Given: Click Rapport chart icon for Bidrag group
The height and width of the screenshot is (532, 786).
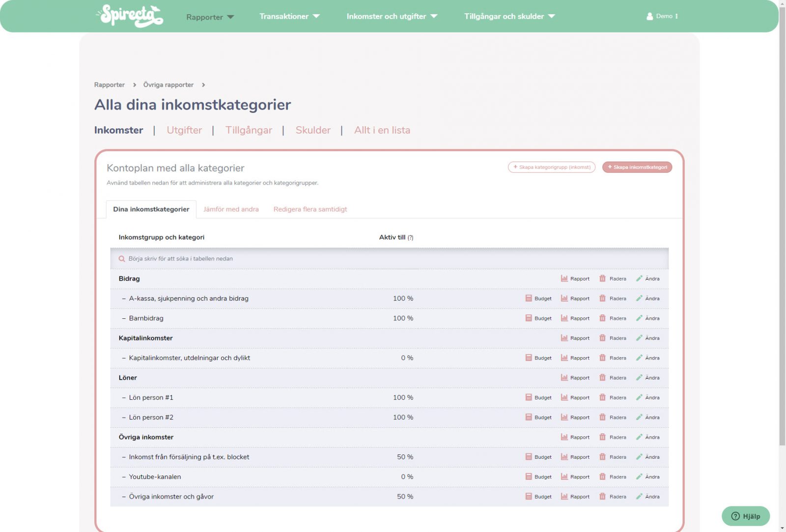Looking at the screenshot, I should 564,279.
